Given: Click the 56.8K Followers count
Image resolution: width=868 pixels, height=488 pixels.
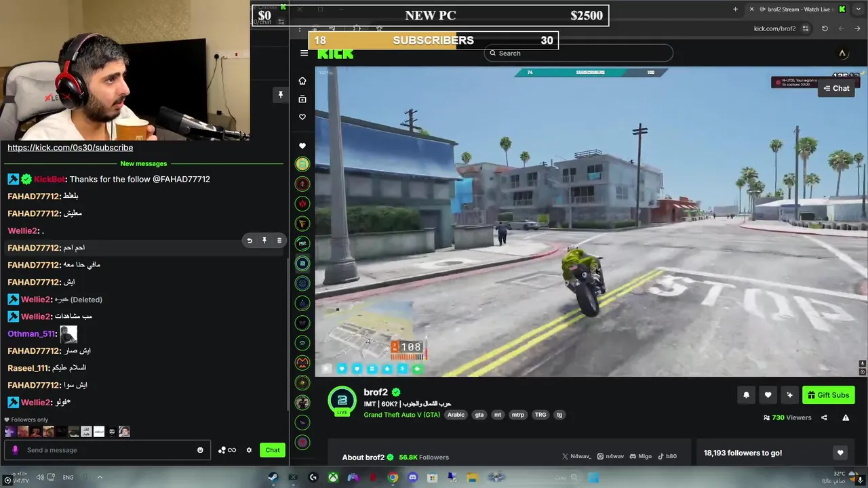Looking at the screenshot, I should (x=424, y=457).
